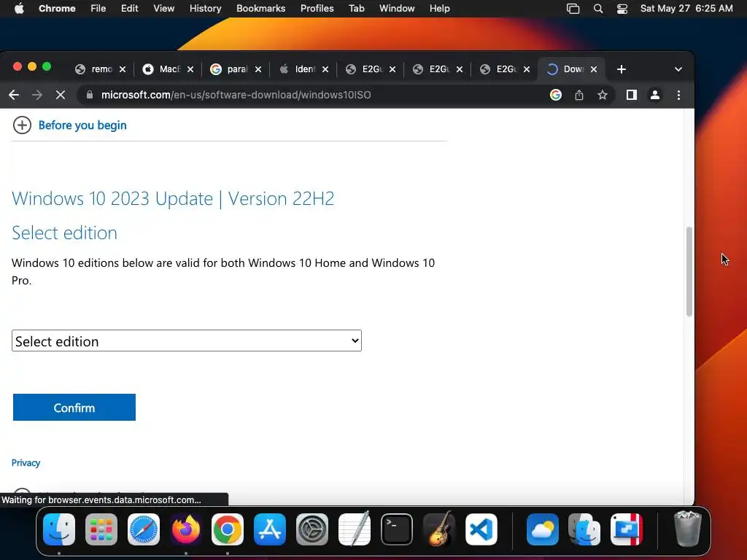The height and width of the screenshot is (560, 747).
Task: Click the Stage Manager menu bar icon
Action: 573,9
